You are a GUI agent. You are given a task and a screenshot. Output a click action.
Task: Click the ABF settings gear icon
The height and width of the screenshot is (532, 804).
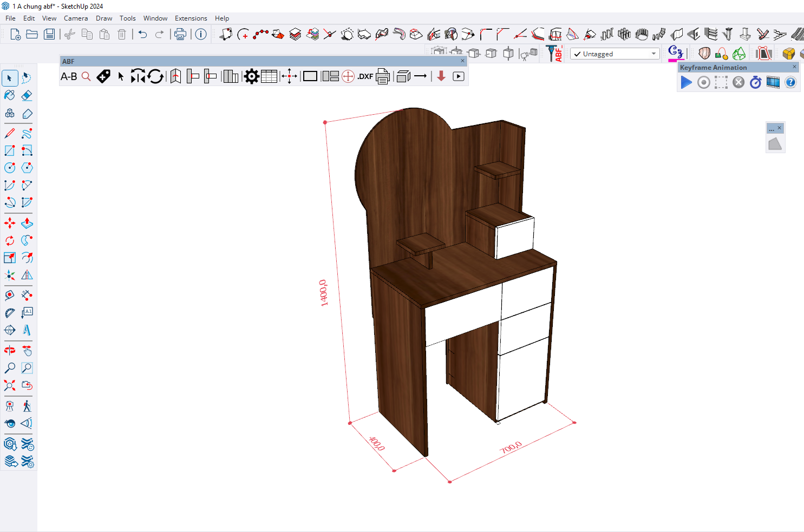(251, 77)
